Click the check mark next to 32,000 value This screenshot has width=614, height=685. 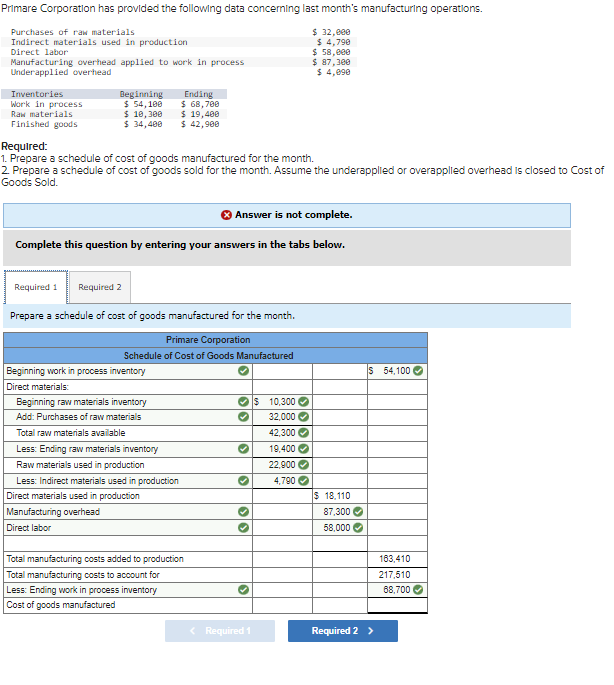pos(304,417)
